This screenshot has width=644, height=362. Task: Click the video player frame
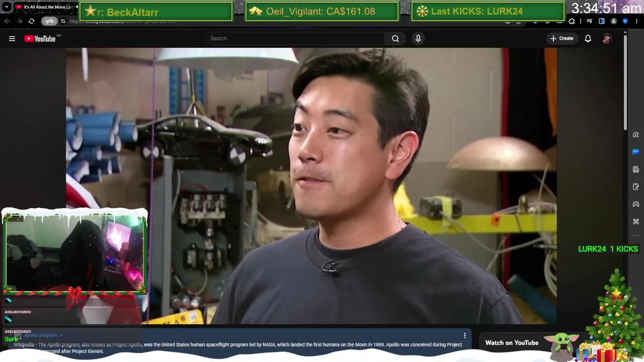[x=311, y=186]
